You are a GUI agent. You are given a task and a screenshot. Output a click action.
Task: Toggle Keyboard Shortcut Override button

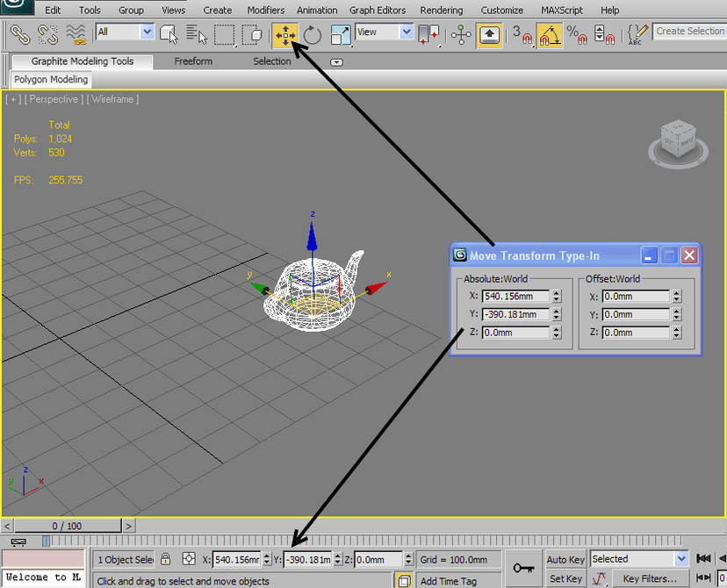pyautogui.click(x=489, y=35)
